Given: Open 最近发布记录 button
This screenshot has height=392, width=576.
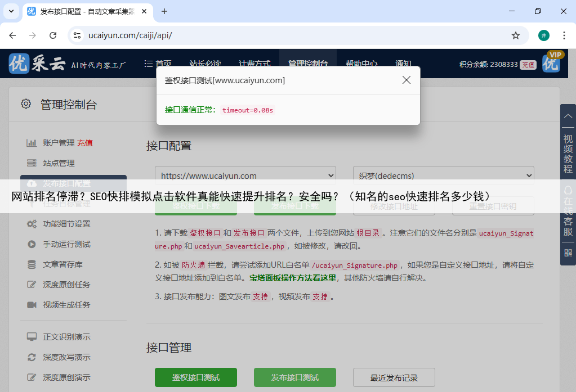Looking at the screenshot, I should [x=394, y=377].
